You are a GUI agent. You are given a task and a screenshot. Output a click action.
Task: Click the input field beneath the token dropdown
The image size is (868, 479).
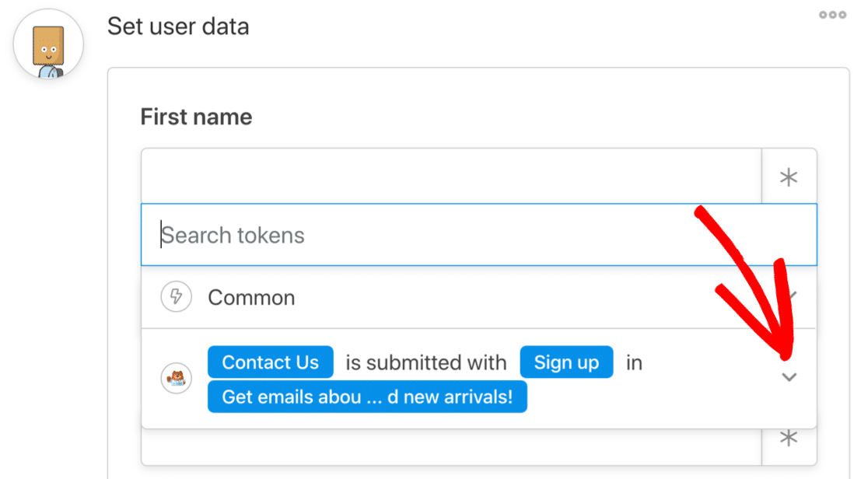click(451, 447)
